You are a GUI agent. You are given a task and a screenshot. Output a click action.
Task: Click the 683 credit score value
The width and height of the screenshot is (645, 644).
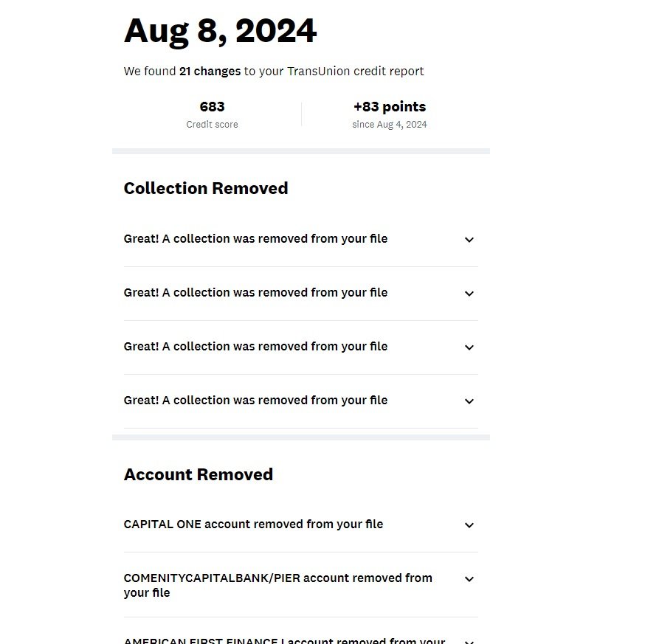(212, 107)
